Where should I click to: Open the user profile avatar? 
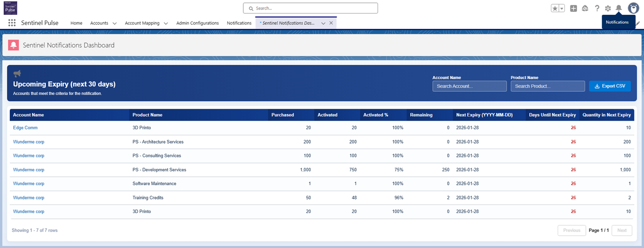(x=633, y=8)
